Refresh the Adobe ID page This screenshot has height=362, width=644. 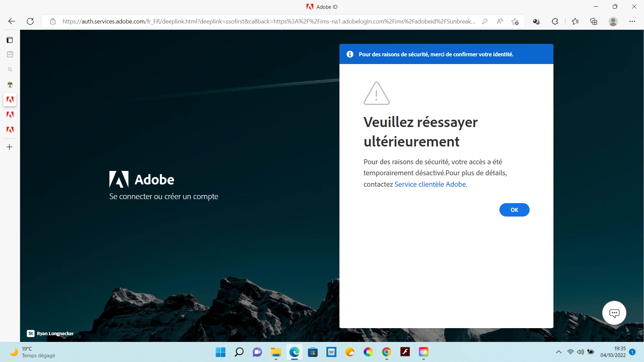point(30,21)
